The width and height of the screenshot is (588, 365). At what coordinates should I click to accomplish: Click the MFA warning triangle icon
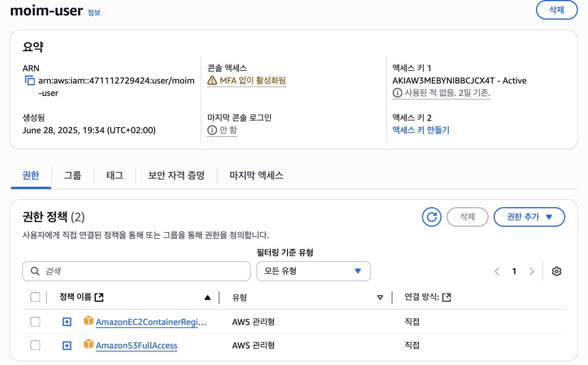pos(212,80)
